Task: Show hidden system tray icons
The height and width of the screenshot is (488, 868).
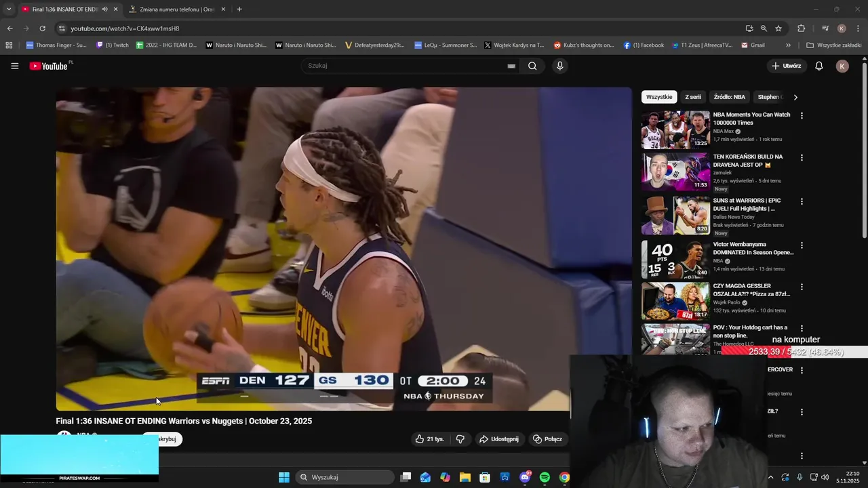Action: click(x=770, y=477)
